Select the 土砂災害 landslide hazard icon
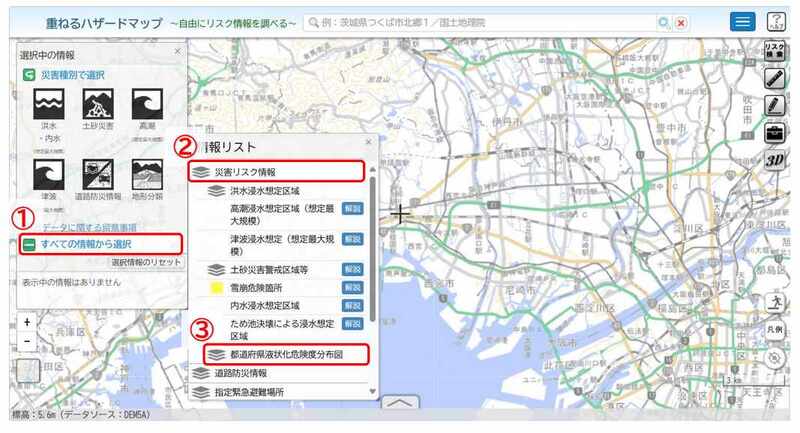Image resolution: width=800 pixels, height=433 pixels. pyautogui.click(x=98, y=104)
